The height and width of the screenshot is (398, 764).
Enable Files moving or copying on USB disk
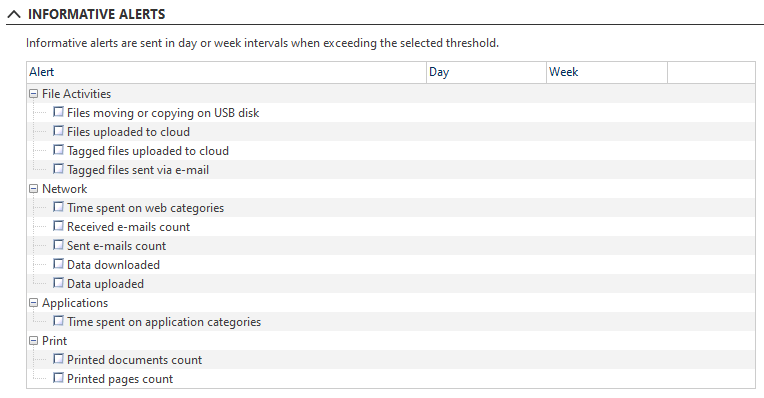(x=58, y=112)
